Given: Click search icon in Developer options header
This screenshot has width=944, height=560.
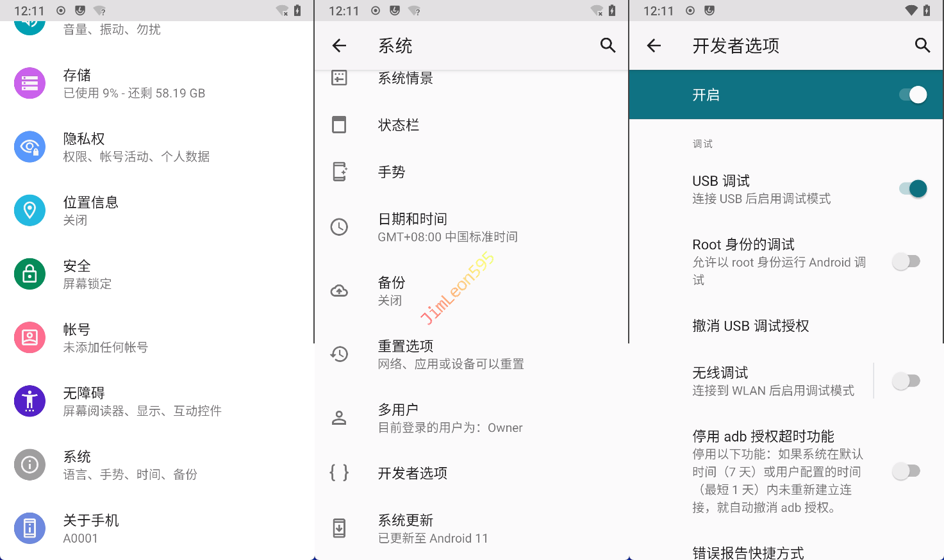Looking at the screenshot, I should (x=922, y=45).
